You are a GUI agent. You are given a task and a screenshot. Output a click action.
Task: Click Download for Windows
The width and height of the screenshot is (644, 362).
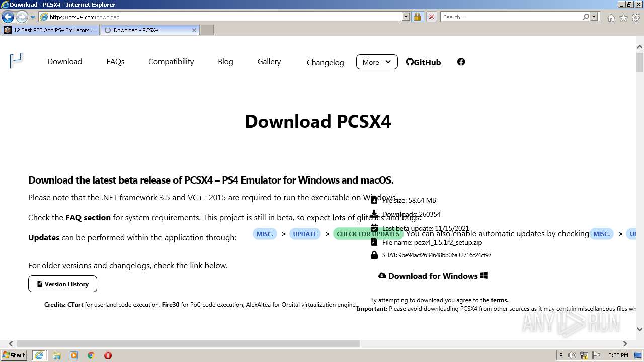point(433,276)
